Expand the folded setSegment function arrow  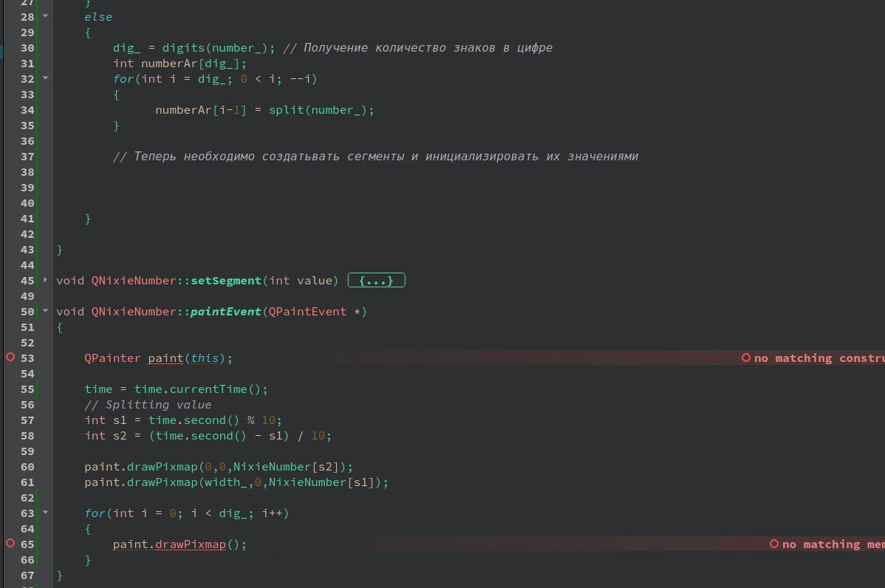pyautogui.click(x=46, y=279)
